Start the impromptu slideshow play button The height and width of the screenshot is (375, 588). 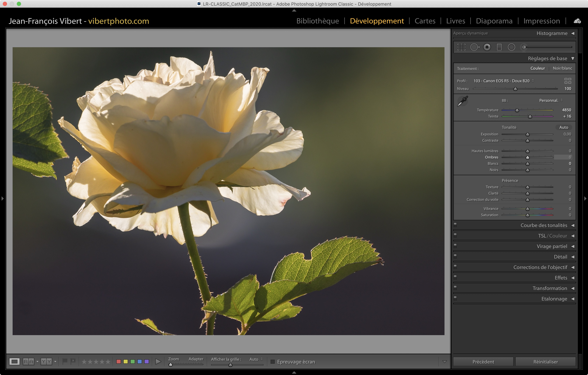(158, 361)
